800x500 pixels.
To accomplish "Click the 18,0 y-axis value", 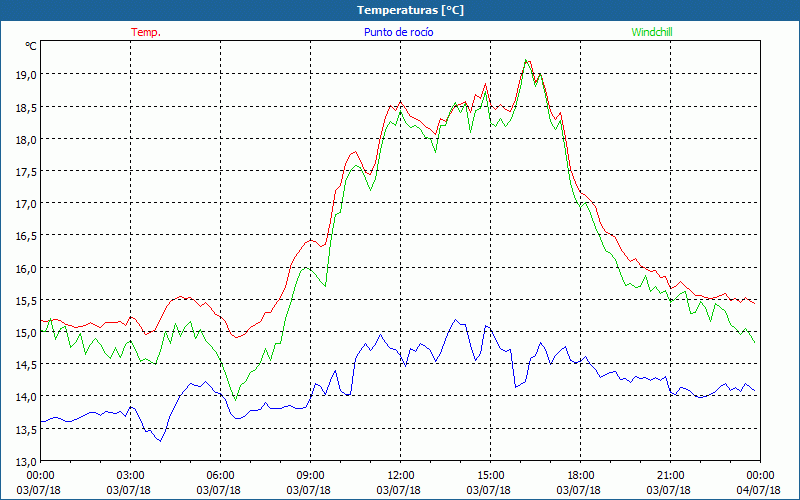I will click(x=26, y=139).
